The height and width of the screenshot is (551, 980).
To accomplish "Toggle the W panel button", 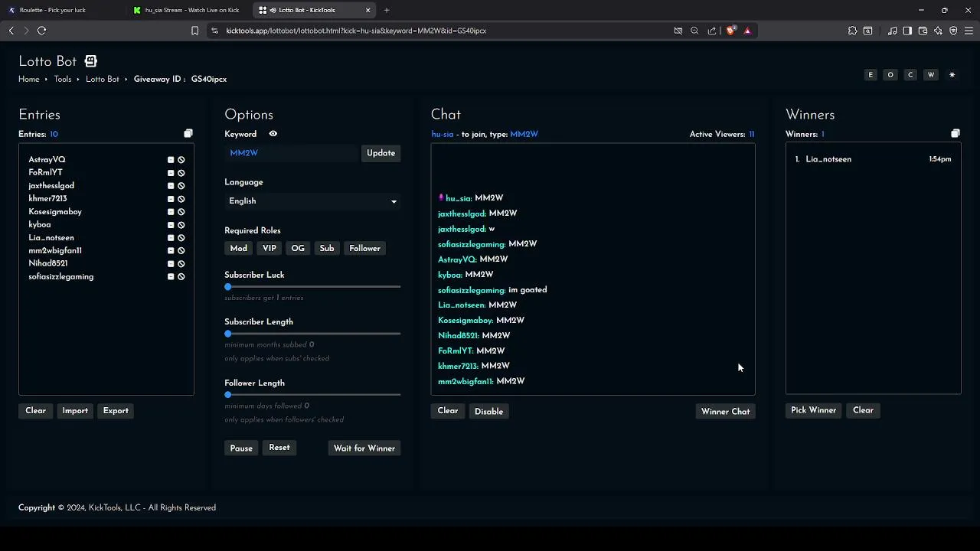I will coord(931,75).
